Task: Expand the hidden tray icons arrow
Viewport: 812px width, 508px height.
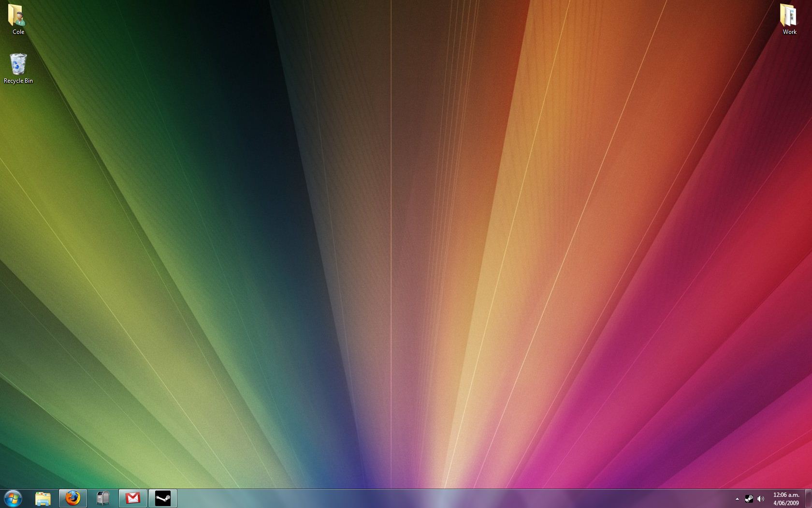Action: pyautogui.click(x=737, y=499)
